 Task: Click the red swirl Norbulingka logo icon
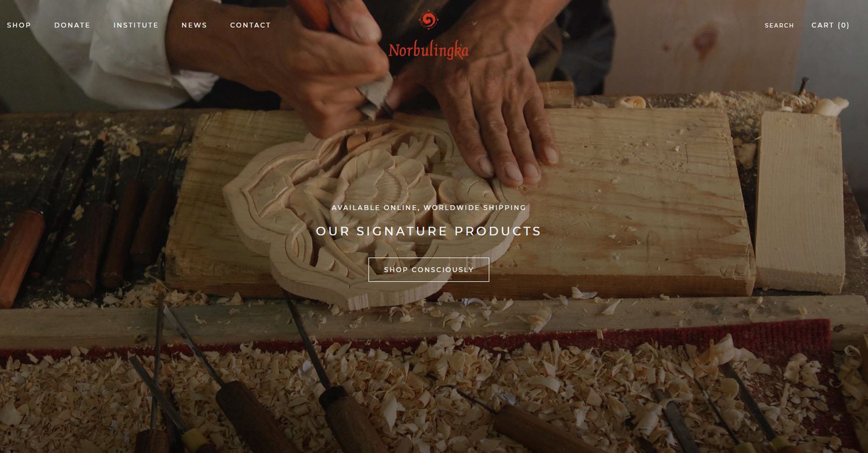pyautogui.click(x=428, y=20)
